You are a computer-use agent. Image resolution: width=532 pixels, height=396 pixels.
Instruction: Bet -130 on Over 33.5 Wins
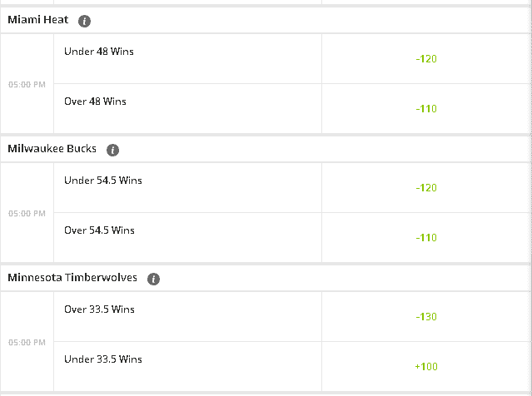click(426, 316)
